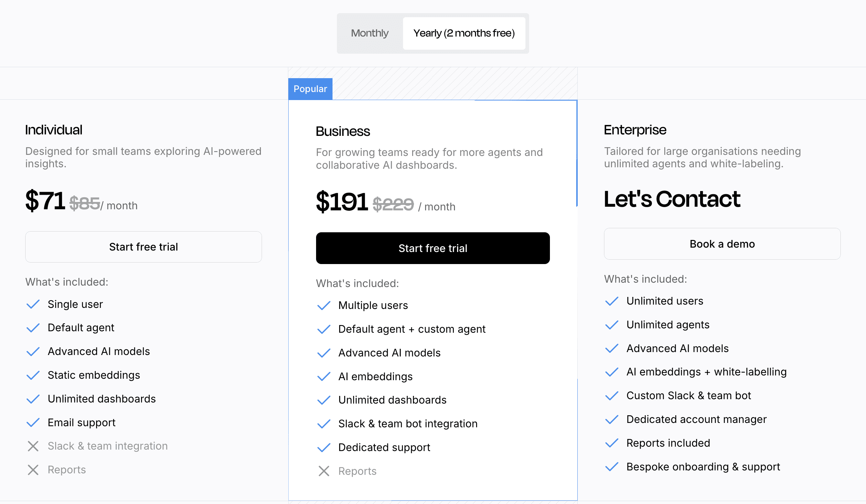This screenshot has width=866, height=504.
Task: Click the Let's Contact text
Action: tap(672, 199)
